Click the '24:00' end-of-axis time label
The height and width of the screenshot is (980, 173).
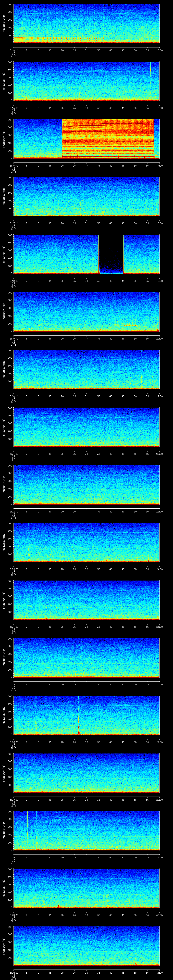(159, 569)
